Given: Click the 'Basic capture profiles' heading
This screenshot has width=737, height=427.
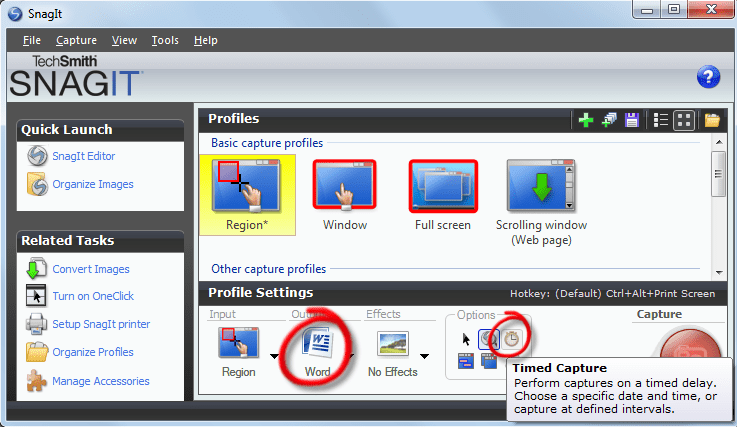Looking at the screenshot, I should [x=267, y=143].
